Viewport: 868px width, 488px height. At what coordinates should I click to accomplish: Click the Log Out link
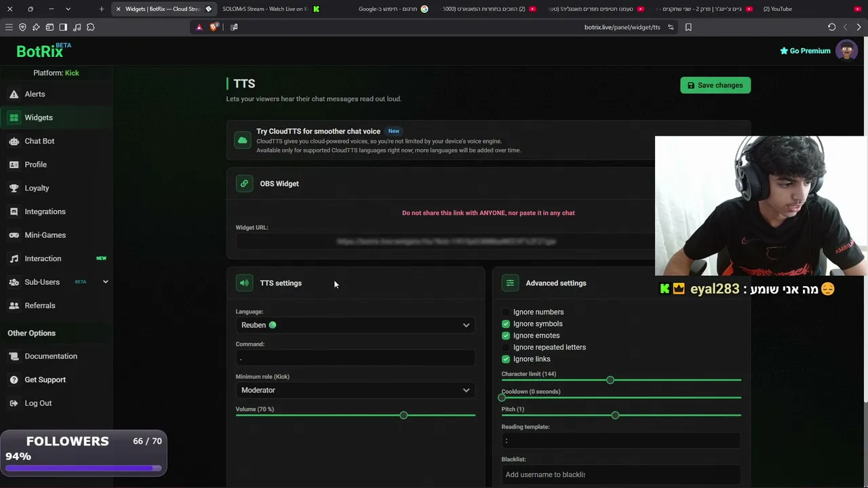click(38, 403)
